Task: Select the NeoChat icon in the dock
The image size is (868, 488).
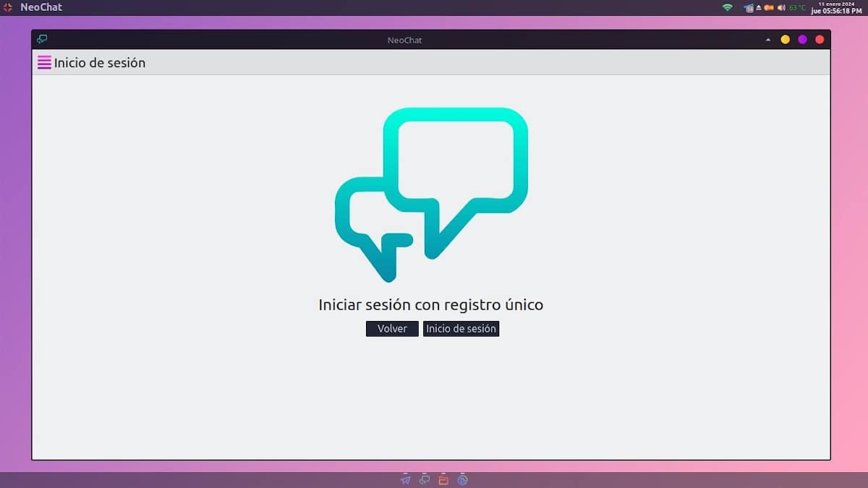Action: (424, 479)
